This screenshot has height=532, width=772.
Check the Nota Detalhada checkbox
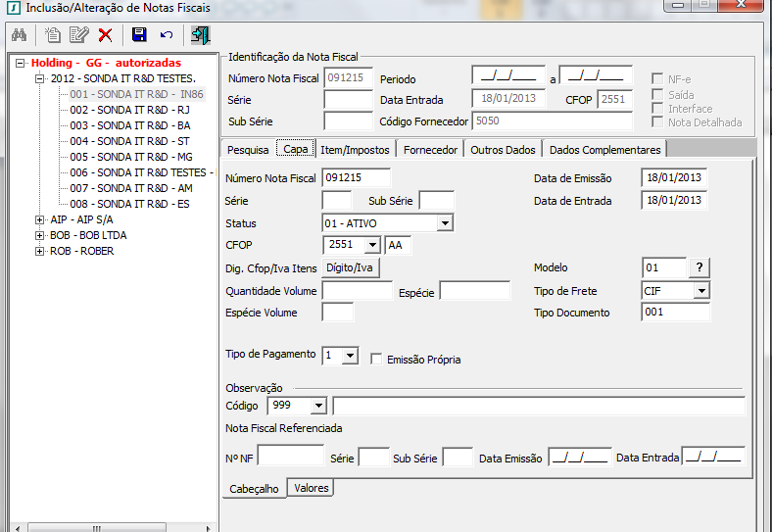tap(658, 122)
